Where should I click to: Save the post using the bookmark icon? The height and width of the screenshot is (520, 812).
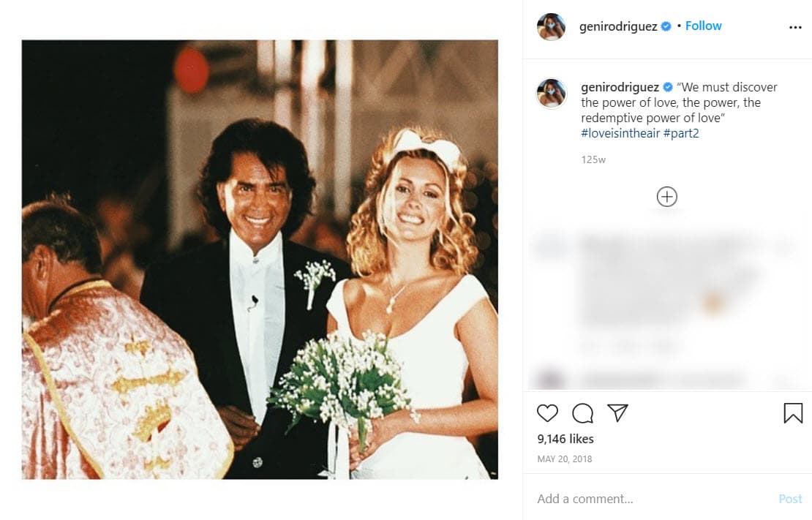click(x=793, y=413)
